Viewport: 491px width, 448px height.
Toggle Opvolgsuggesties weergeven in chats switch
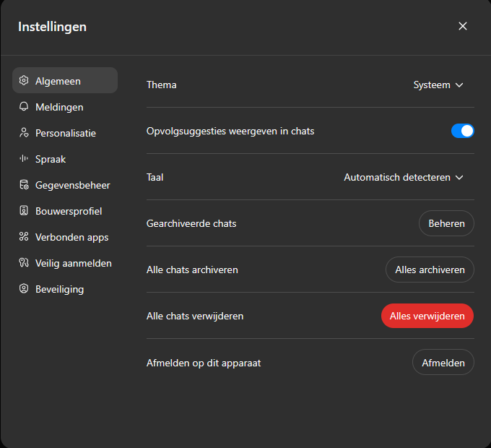pyautogui.click(x=463, y=131)
